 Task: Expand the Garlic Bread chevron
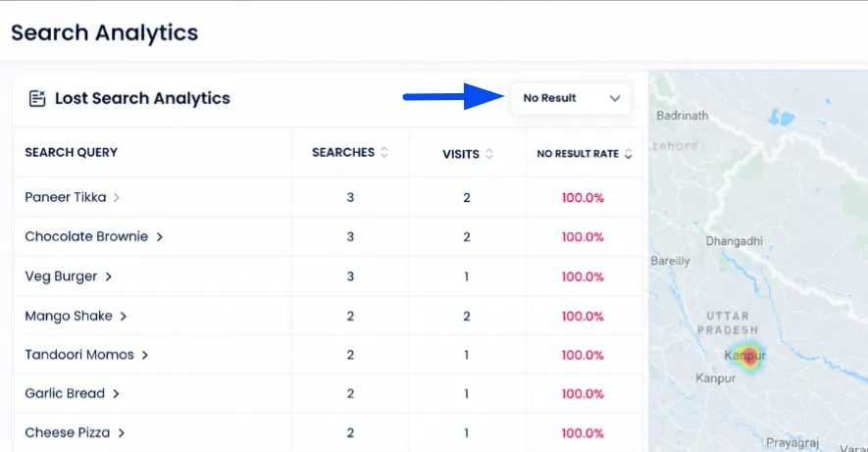[116, 394]
